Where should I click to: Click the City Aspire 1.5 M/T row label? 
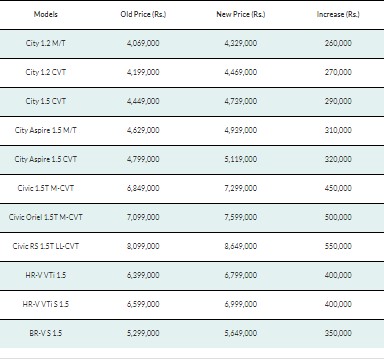point(46,130)
